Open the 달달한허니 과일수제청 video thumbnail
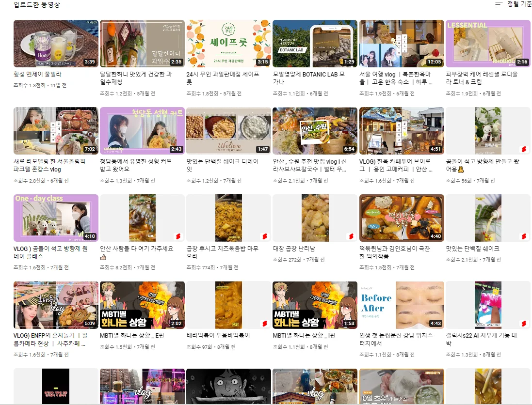The width and height of the screenshot is (532, 405). tap(142, 44)
